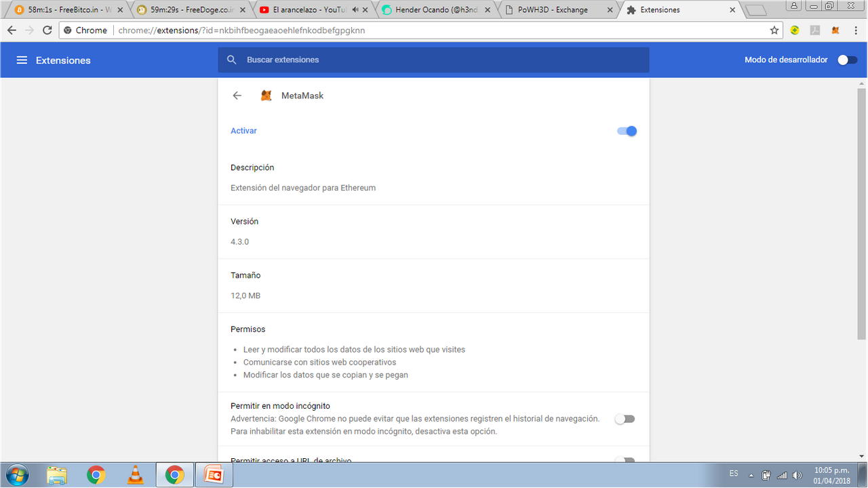This screenshot has height=488, width=868.
Task: Open the PDF extension icon in toolbar
Action: click(815, 30)
